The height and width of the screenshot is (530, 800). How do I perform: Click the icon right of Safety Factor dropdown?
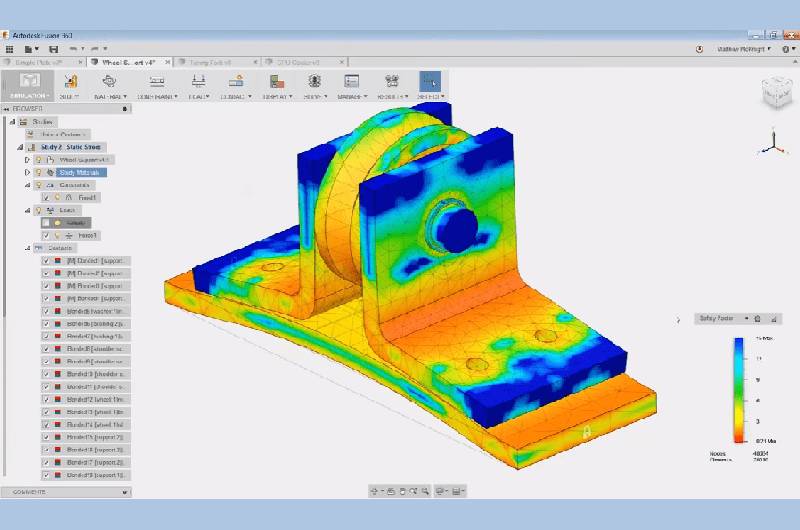[x=758, y=319]
